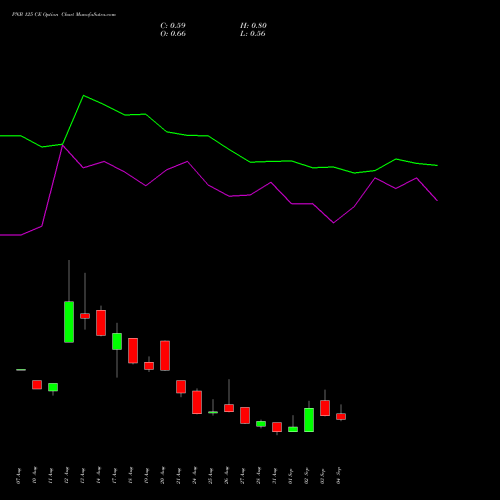The width and height of the screenshot is (500, 500).
Task: Click the 01 Sep date label
Action: (291, 476)
